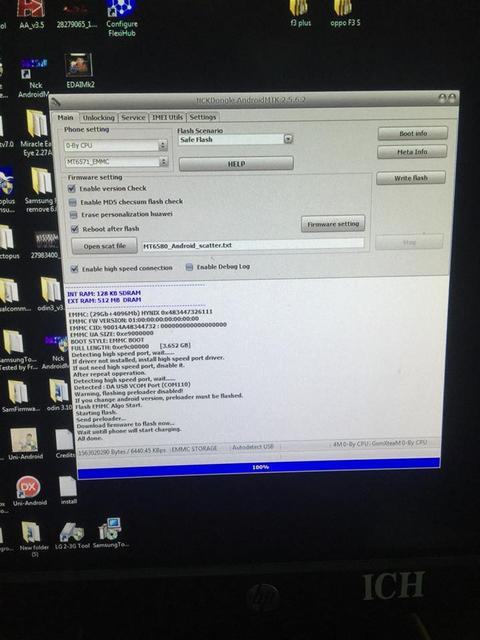Toggle Enable version Check checkbox

(x=72, y=189)
